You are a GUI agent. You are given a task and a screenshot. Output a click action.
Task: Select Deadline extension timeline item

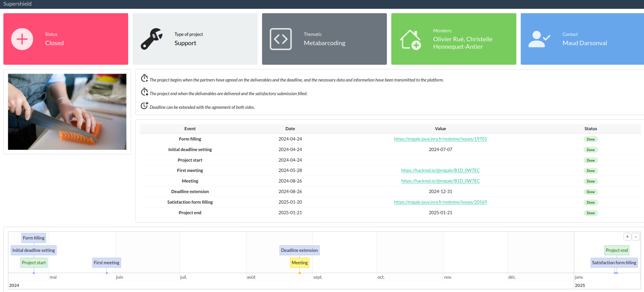[x=299, y=250]
